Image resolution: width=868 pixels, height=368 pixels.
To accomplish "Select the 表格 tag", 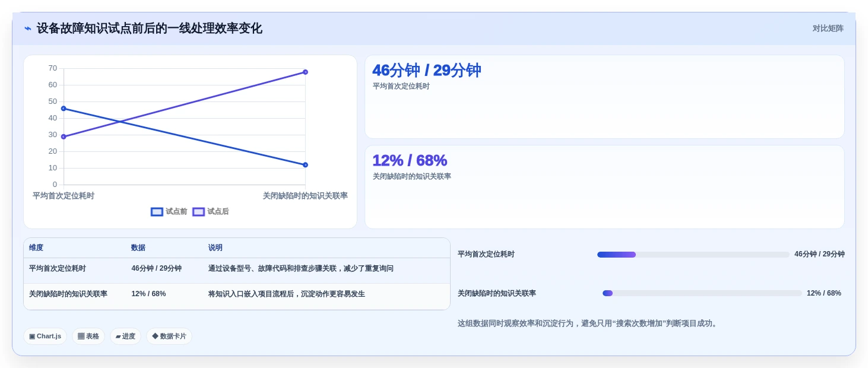I will (88, 337).
